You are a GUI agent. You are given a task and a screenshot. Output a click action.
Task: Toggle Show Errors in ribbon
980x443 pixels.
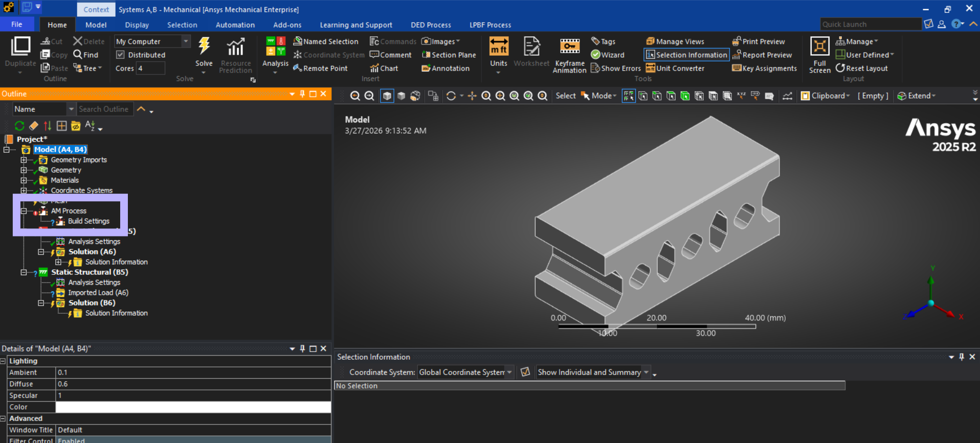[616, 68]
